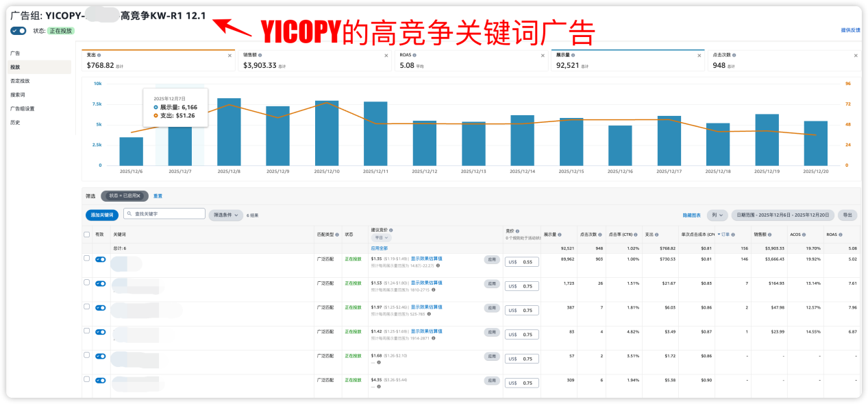
Task: Open the 日期范围 date picker
Action: pyautogui.click(x=784, y=215)
